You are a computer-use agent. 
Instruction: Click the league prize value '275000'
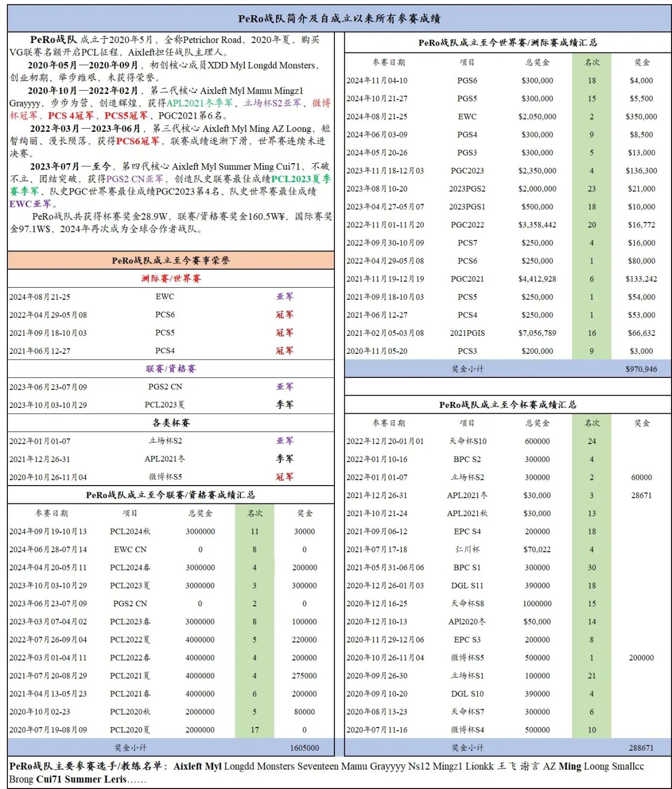pyautogui.click(x=304, y=676)
